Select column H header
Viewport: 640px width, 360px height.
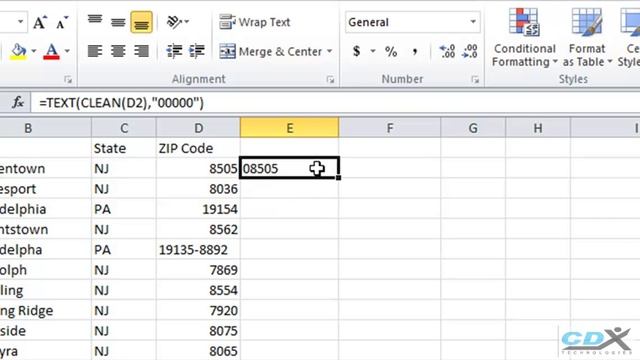click(538, 128)
